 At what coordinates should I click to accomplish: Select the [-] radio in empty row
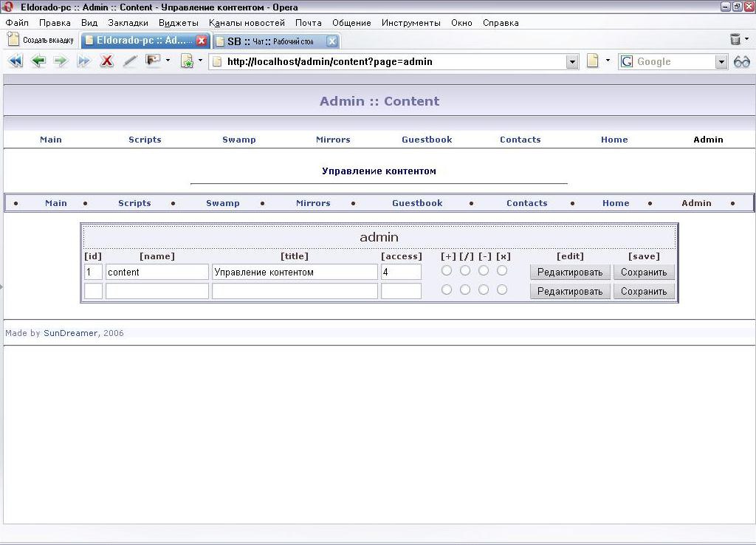tap(484, 290)
